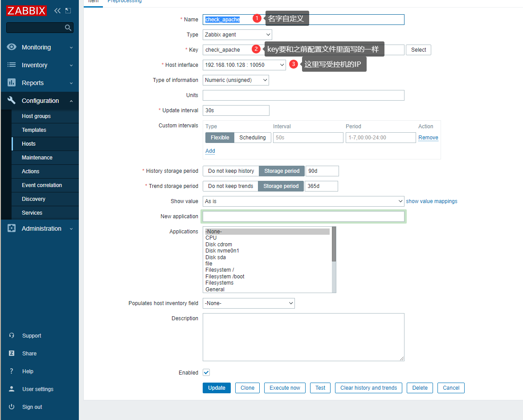Click the search magnifier icon

tap(68, 28)
